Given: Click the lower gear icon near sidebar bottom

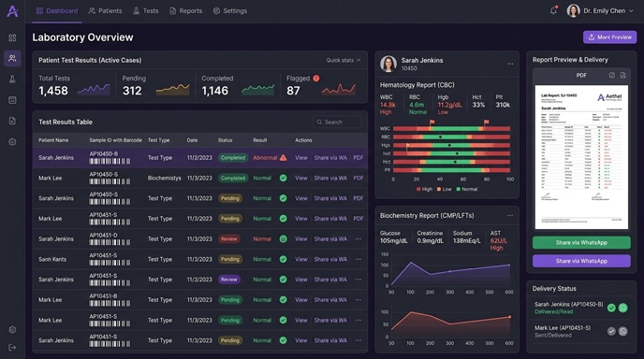Looking at the screenshot, I should [x=12, y=330].
